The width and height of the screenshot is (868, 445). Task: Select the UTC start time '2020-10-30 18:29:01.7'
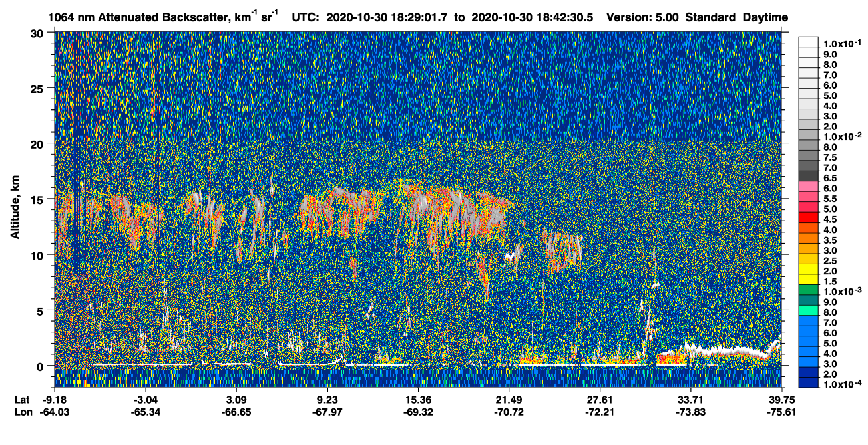tap(387, 17)
